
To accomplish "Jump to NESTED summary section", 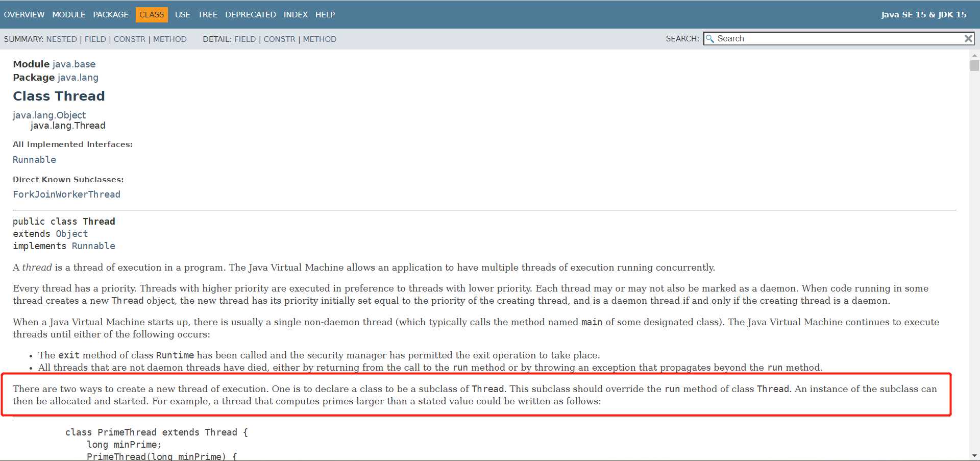I will point(61,39).
